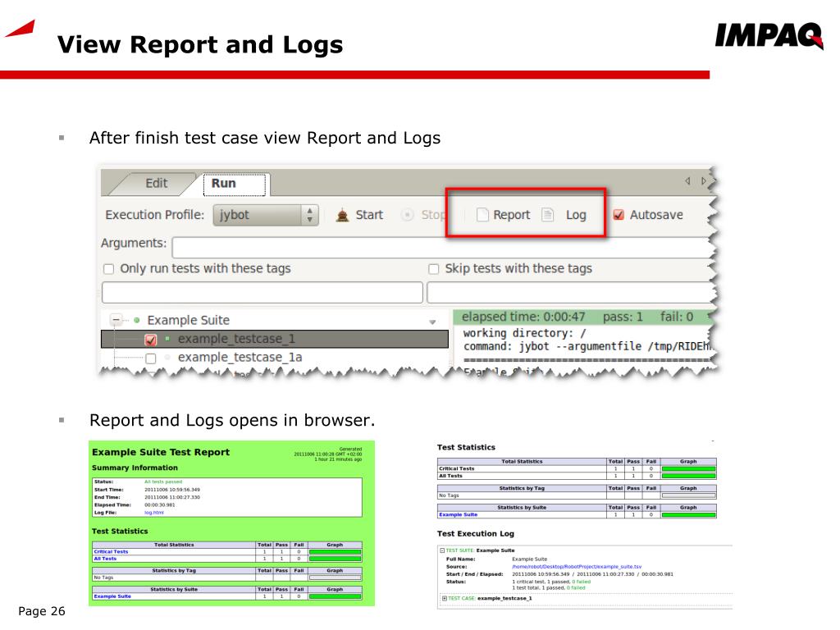
Task: Open Log using its document icon
Action: click(x=547, y=215)
